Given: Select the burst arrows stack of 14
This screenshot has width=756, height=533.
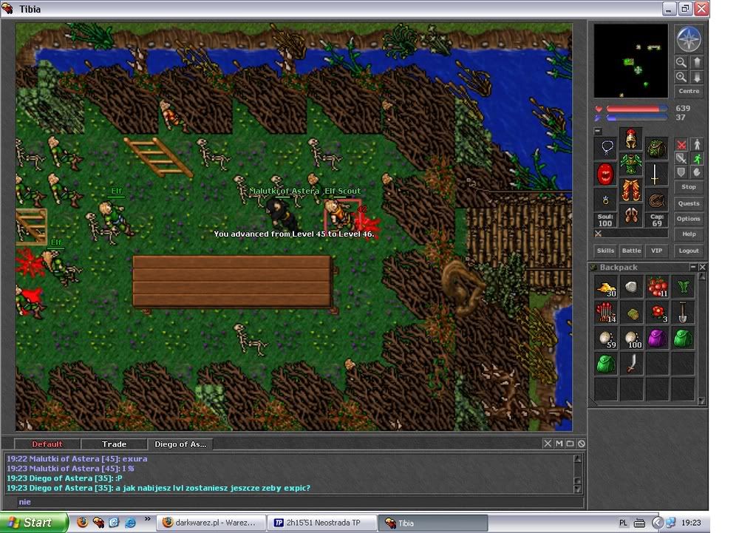Looking at the screenshot, I should [x=606, y=313].
